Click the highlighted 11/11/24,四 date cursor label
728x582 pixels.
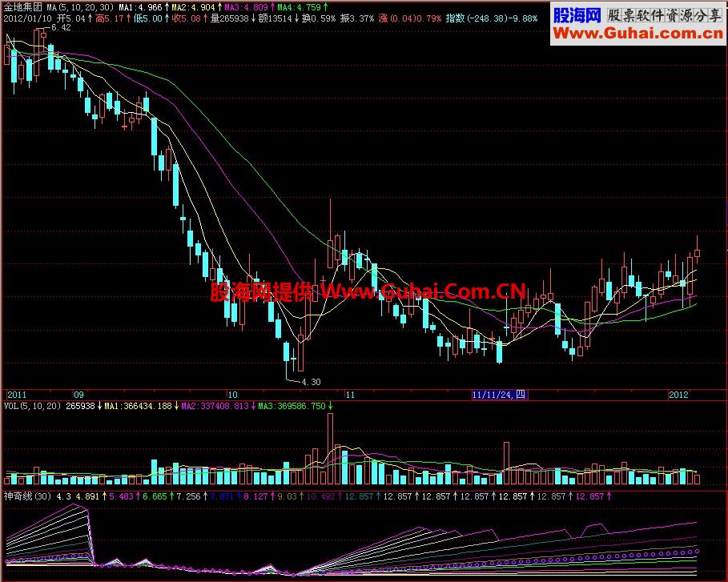pyautogui.click(x=499, y=395)
